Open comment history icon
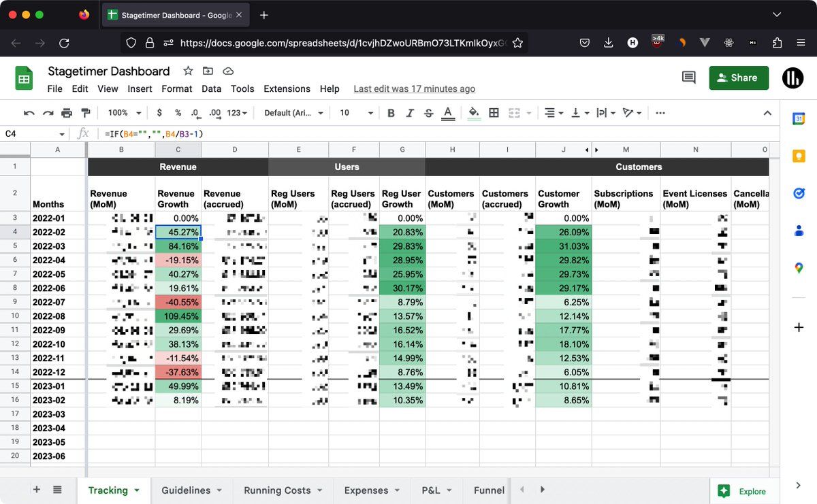 coord(688,78)
